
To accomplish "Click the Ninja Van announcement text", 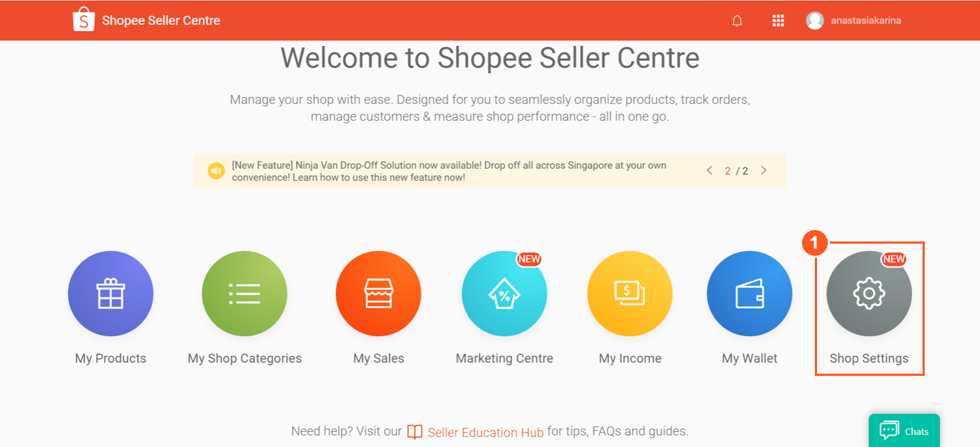I will pyautogui.click(x=449, y=171).
